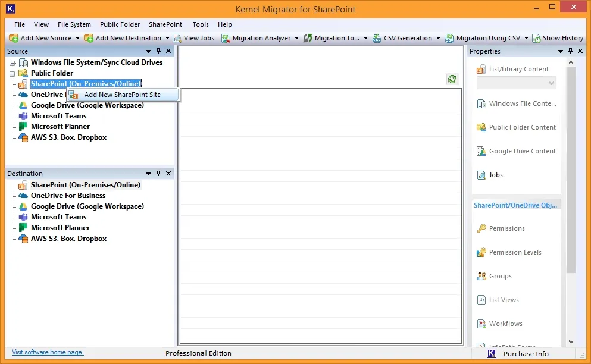Select Google Drive (Google Workspace) in Destination tree
591x364 pixels.
click(87, 206)
